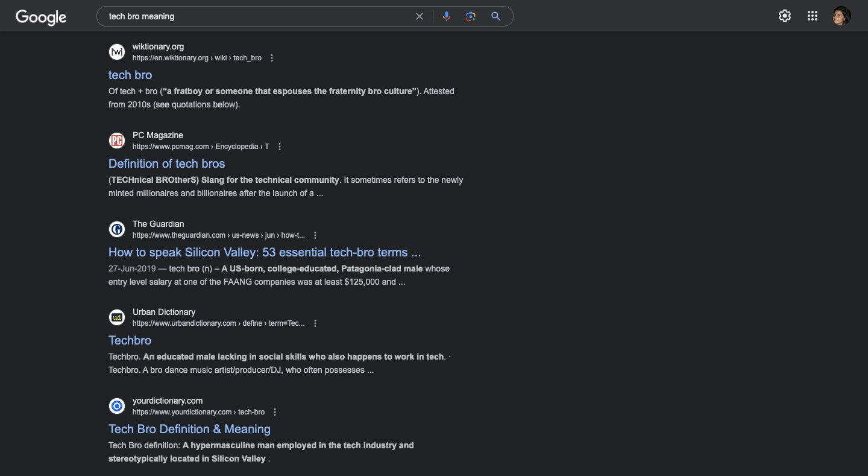Open Google Lens image search
This screenshot has width=868, height=476.
coord(471,16)
